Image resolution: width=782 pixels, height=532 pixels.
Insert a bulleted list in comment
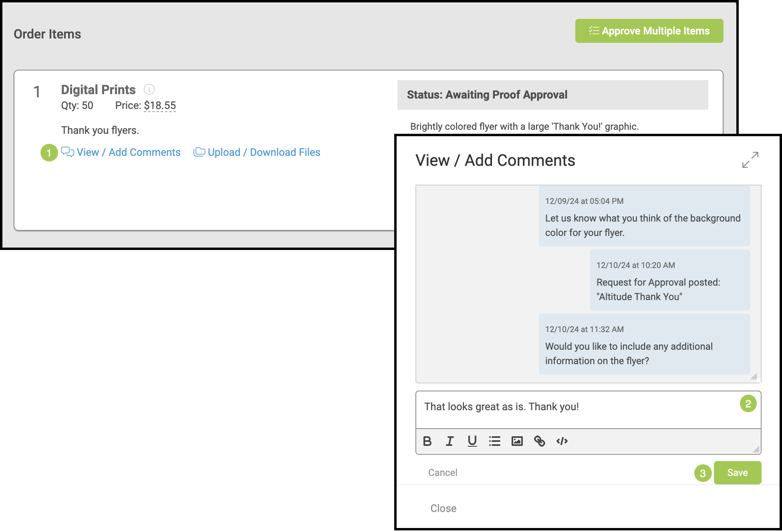[x=494, y=441]
